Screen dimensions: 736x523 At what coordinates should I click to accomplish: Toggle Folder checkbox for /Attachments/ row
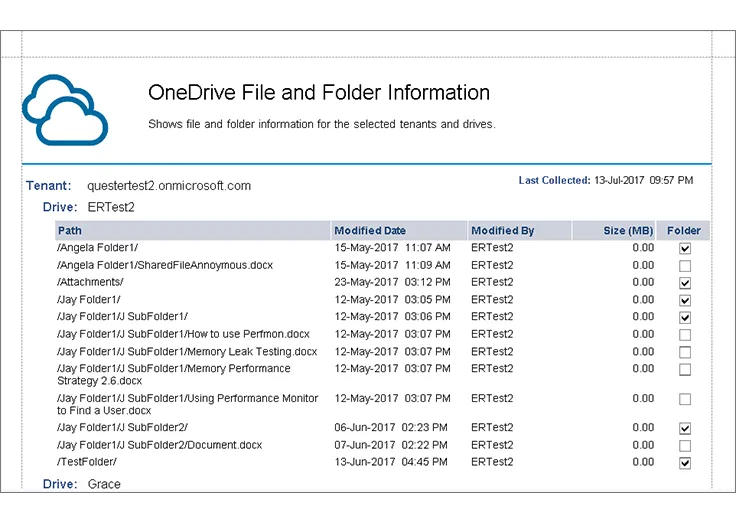point(685,283)
